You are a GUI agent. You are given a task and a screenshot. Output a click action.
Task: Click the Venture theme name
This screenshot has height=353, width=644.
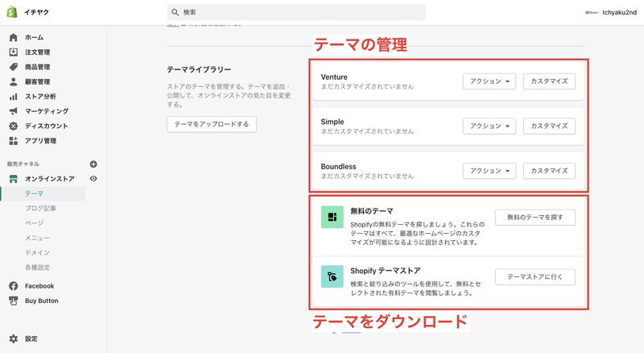(334, 77)
